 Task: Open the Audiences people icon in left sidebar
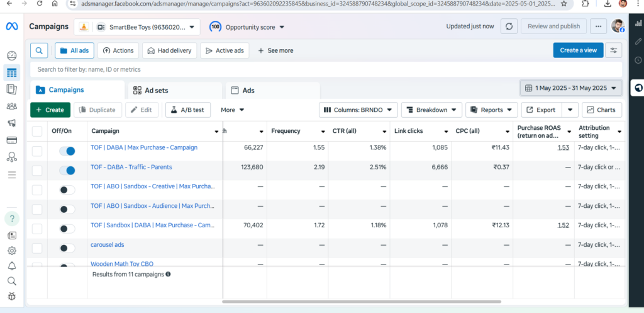point(11,106)
